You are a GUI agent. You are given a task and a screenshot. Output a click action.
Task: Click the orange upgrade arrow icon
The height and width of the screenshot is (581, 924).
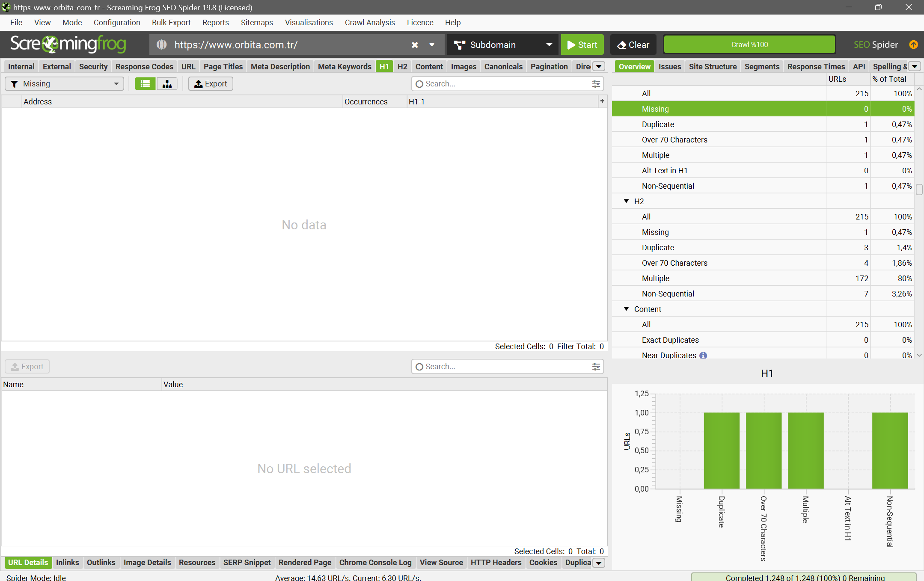913,44
